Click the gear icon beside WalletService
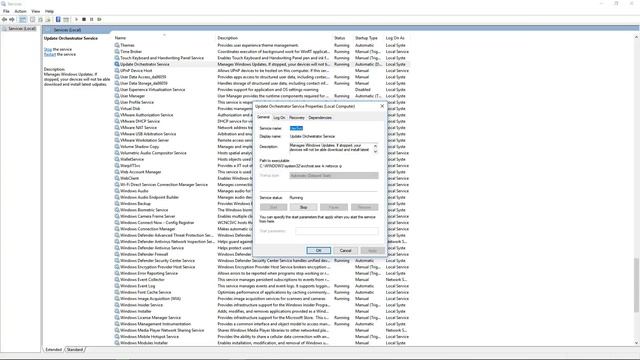 pyautogui.click(x=117, y=159)
